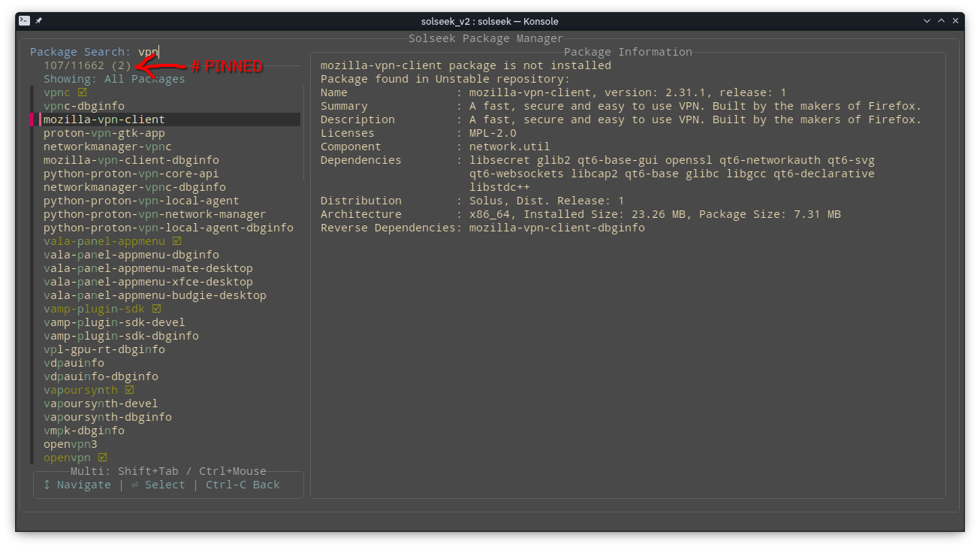Select the proton-vpn-gtk-app package
This screenshot has width=980, height=550.
tap(104, 133)
